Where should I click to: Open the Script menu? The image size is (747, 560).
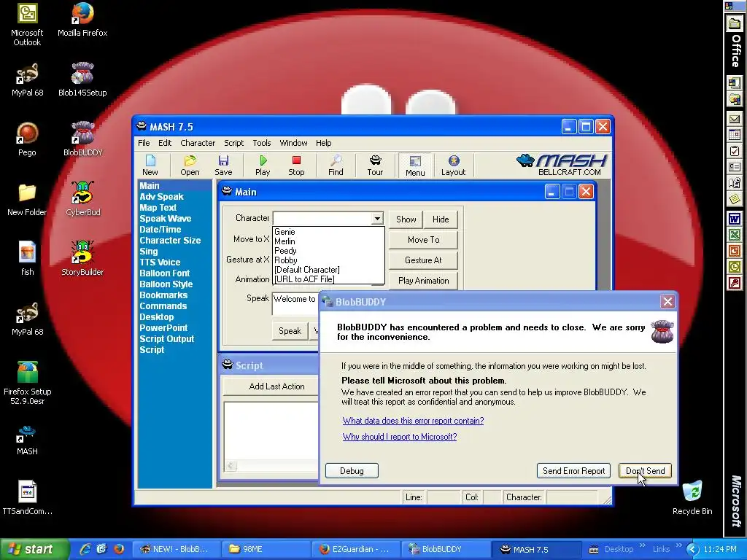[x=234, y=143]
